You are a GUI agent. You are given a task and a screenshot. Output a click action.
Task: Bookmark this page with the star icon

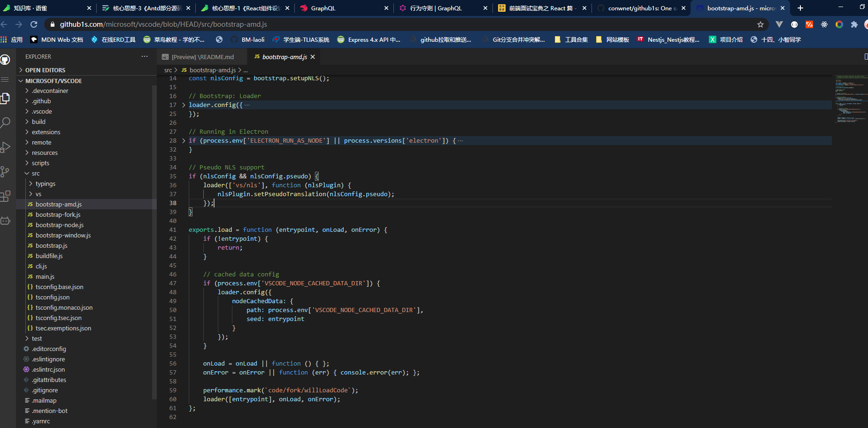point(760,24)
